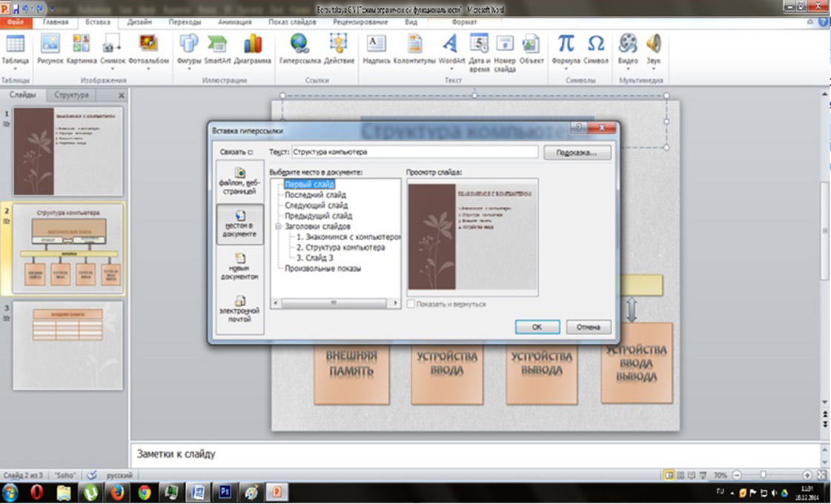The image size is (831, 504).
Task: Open the Диаграмма chart tool
Action: (253, 46)
